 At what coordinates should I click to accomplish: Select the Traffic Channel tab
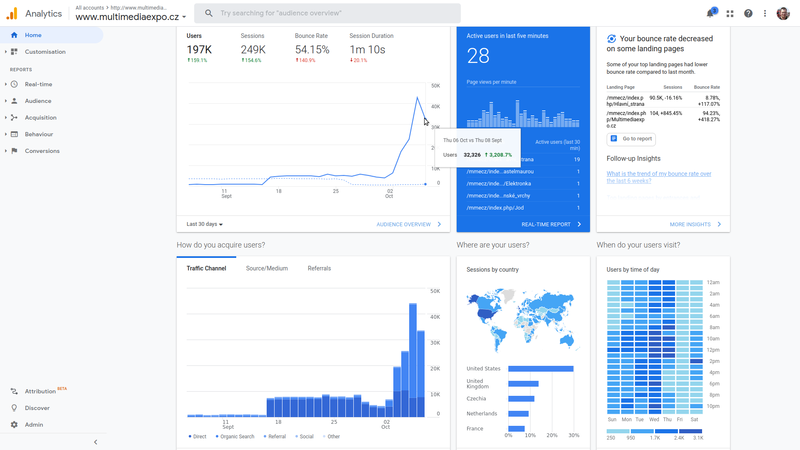point(206,268)
